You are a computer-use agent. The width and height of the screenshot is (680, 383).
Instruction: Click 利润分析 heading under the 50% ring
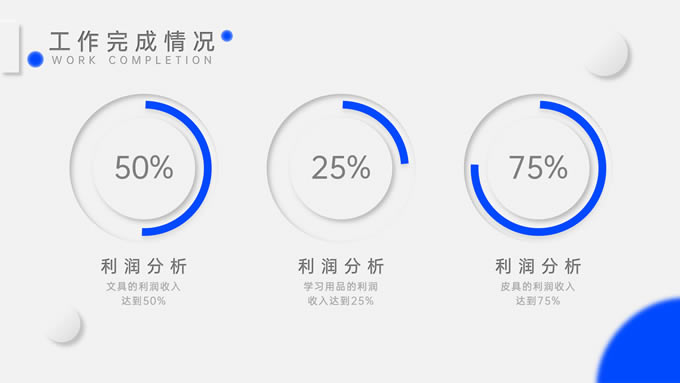pyautogui.click(x=144, y=266)
